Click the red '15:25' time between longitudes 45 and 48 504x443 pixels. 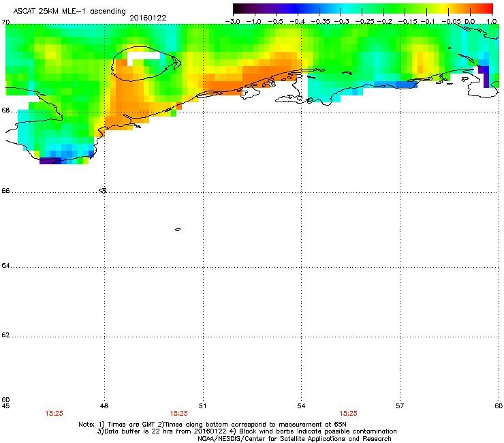(54, 414)
